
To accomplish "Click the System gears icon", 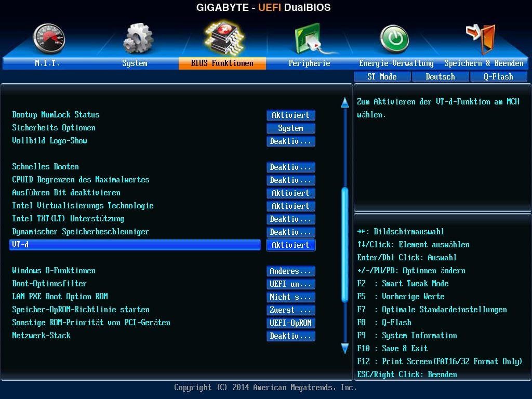I will tap(138, 38).
